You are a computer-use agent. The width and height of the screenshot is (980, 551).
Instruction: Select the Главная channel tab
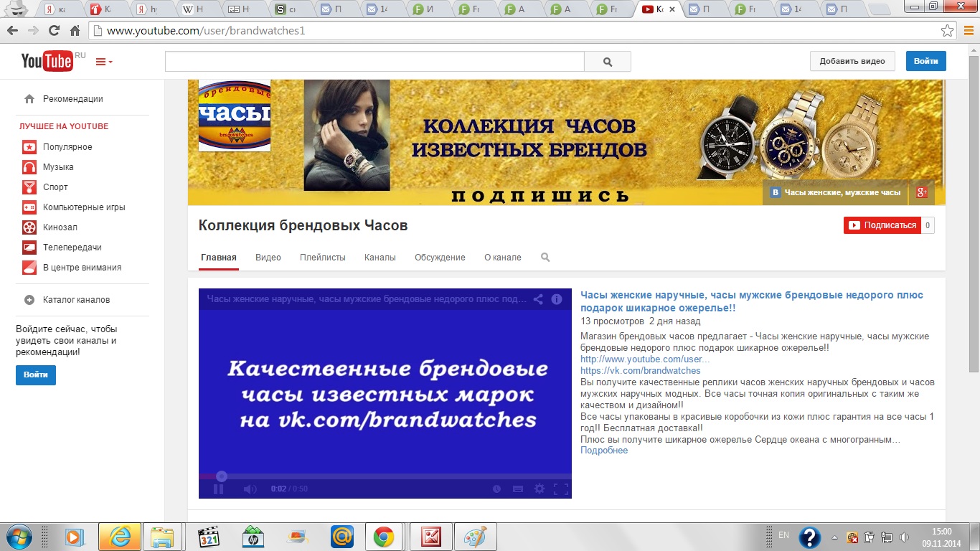(219, 258)
